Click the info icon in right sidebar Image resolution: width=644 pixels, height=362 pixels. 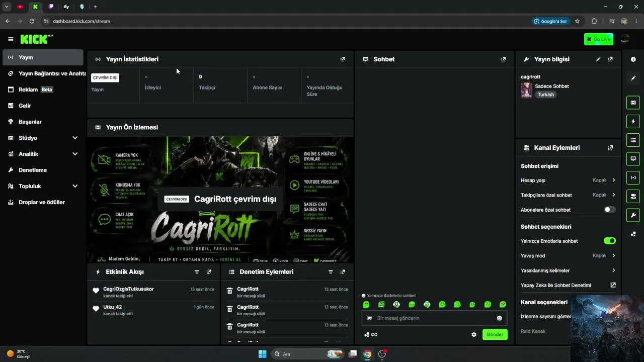(633, 59)
